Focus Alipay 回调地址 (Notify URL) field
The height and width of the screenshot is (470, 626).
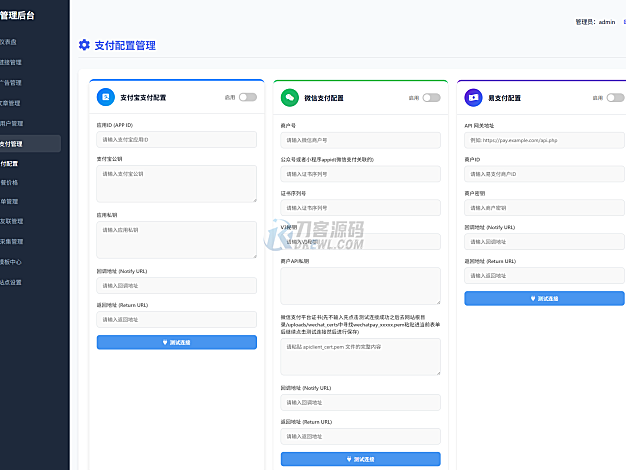(177, 286)
